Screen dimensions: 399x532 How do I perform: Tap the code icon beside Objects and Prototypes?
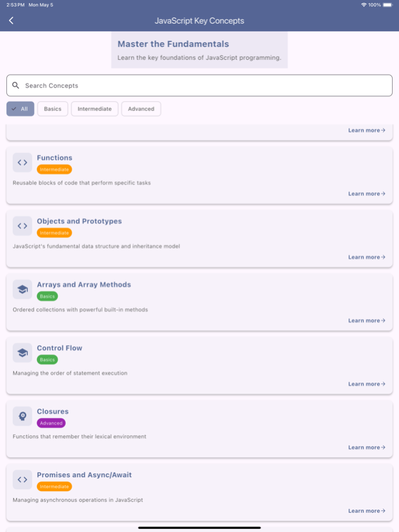[22, 226]
